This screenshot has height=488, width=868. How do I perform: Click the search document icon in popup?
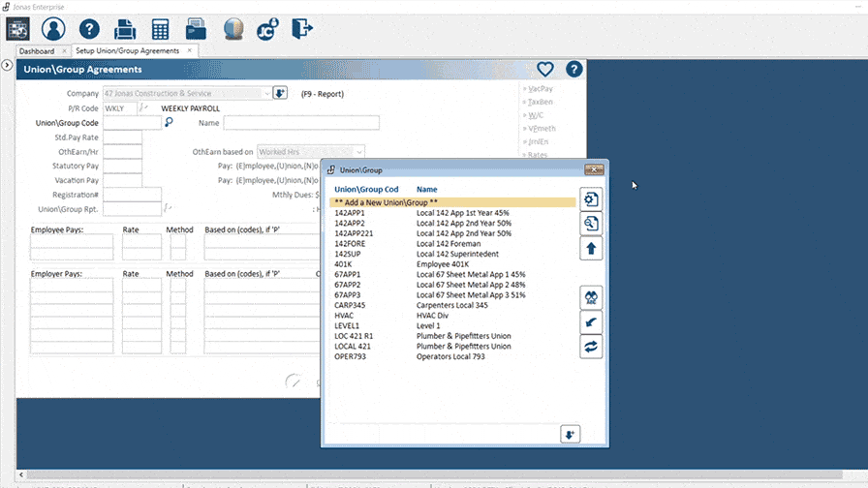(x=591, y=224)
